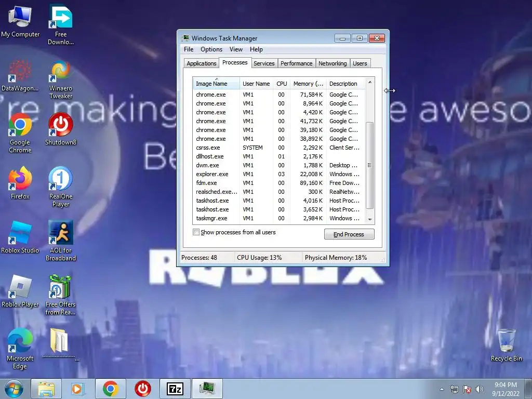
Task: Open Windows Explorer from taskbar
Action: (46, 389)
